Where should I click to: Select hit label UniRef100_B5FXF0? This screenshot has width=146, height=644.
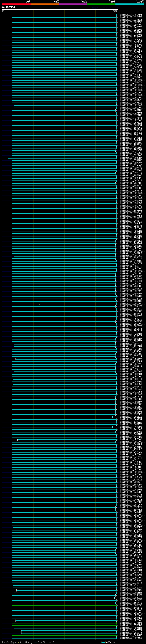131,50
